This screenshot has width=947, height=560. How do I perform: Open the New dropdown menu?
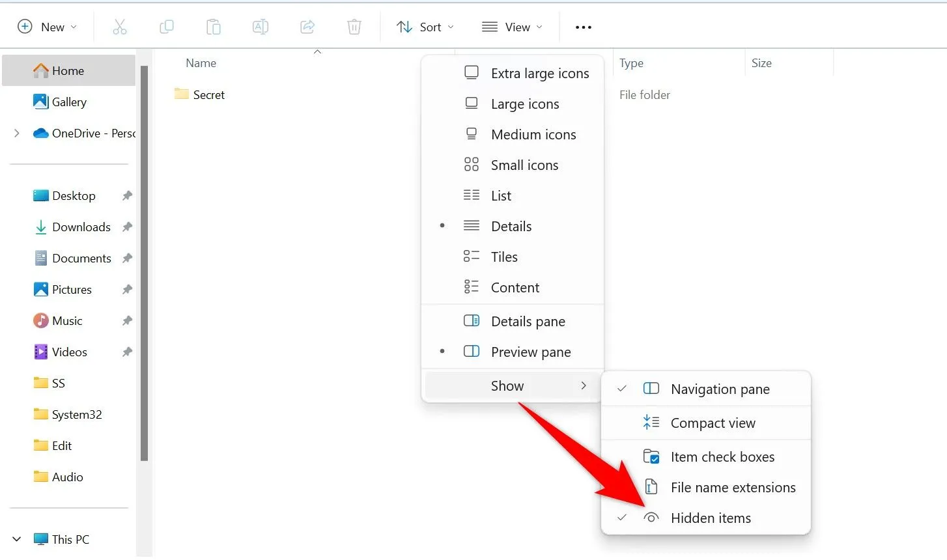coord(46,27)
